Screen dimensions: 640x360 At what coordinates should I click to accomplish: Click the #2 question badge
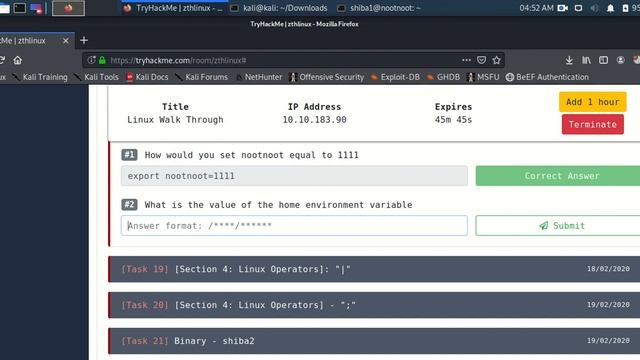coord(129,204)
